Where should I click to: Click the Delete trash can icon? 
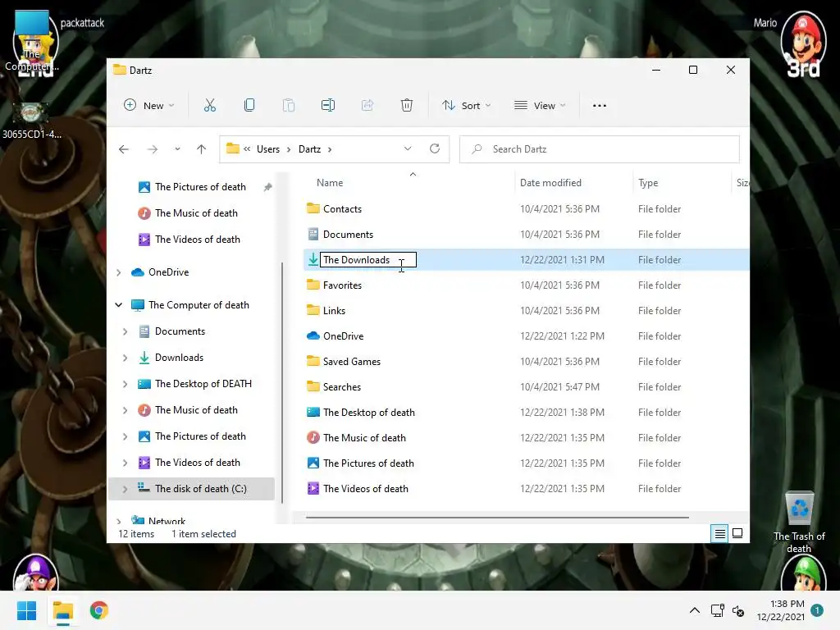(407, 106)
